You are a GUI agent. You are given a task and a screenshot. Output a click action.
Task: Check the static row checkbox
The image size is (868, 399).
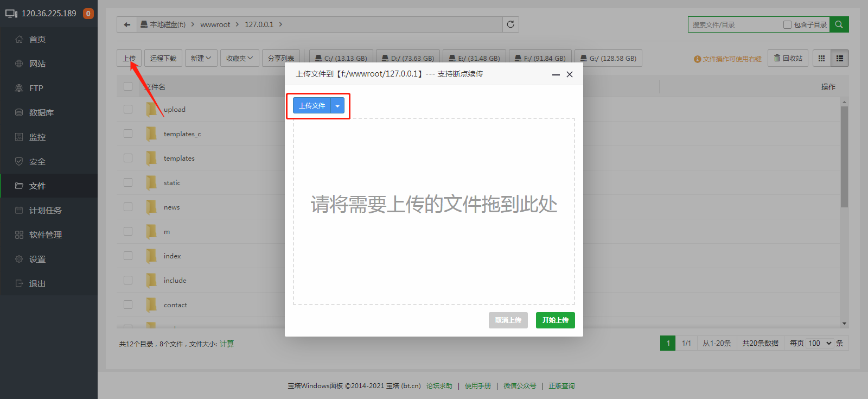pos(128,182)
